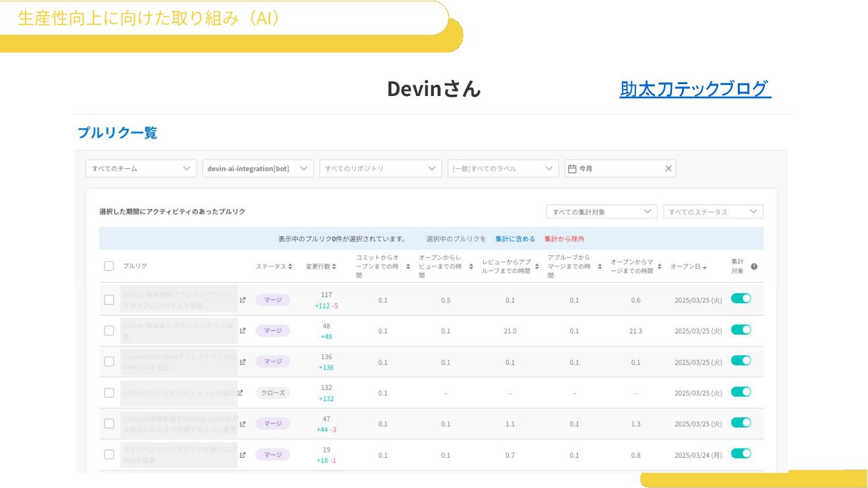Image resolution: width=868 pixels, height=488 pixels.
Task: Select the checkbox for the 136-line pull request
Action: pyautogui.click(x=109, y=362)
